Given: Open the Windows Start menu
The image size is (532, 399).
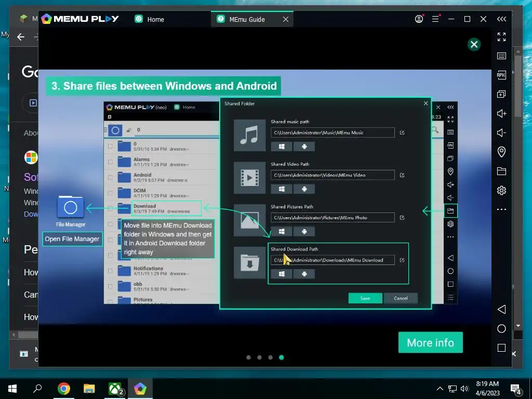Looking at the screenshot, I should (x=12, y=389).
